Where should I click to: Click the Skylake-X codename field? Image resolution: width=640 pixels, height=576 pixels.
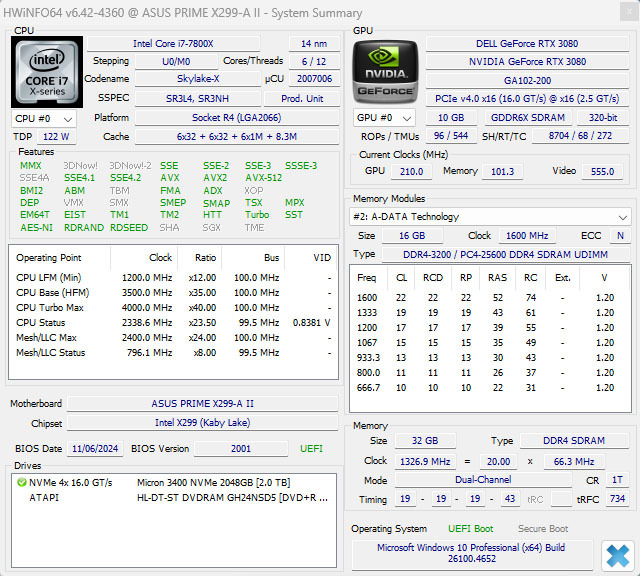[x=198, y=79]
